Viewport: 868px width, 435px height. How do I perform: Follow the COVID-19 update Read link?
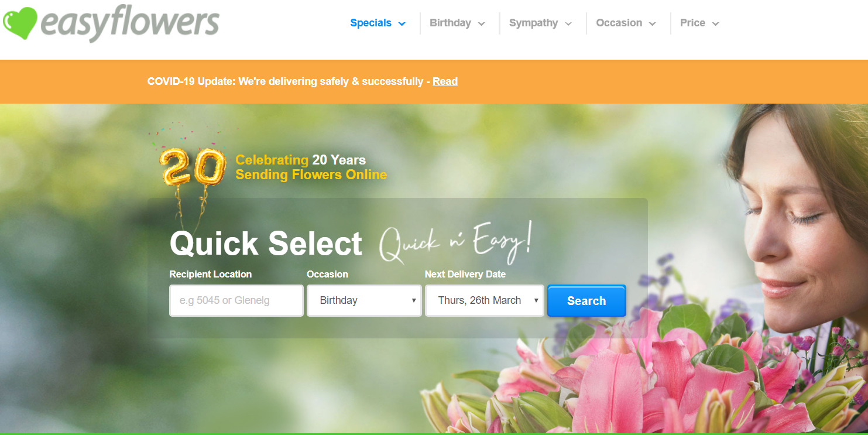point(445,81)
